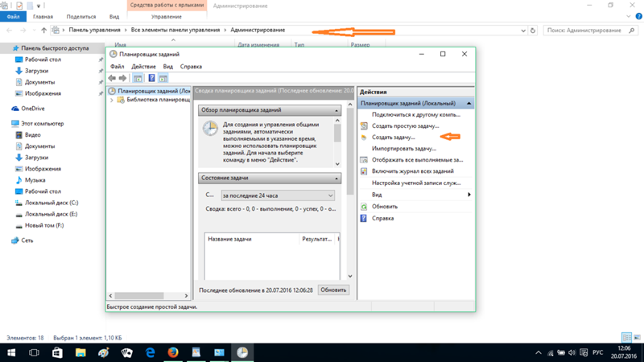The width and height of the screenshot is (644, 362).
Task: Open 'Поделиться' tab in Explorer ribbon
Action: click(81, 17)
